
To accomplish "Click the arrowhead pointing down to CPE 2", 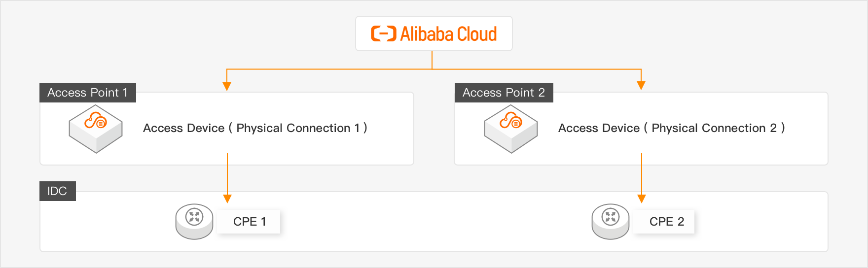I will coord(642,199).
